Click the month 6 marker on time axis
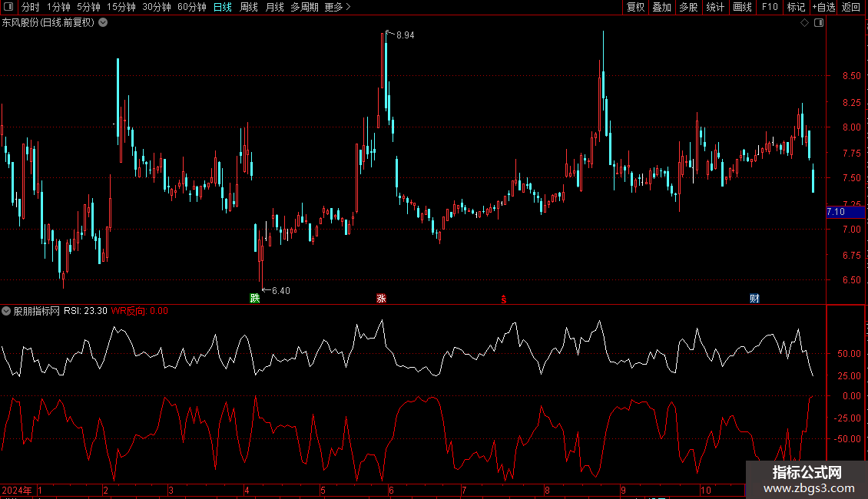868x499 pixels. pyautogui.click(x=391, y=490)
